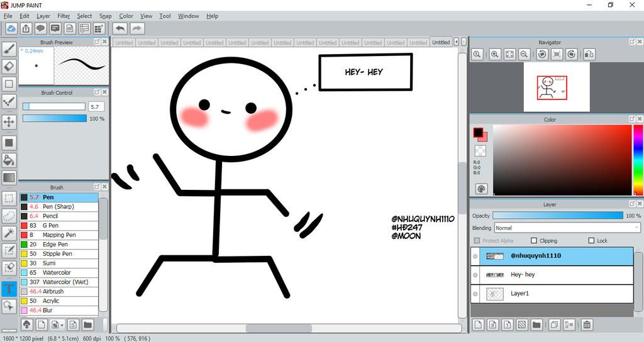Image resolution: width=644 pixels, height=342 pixels.
Task: Choose the Move tool
Action: (9, 122)
